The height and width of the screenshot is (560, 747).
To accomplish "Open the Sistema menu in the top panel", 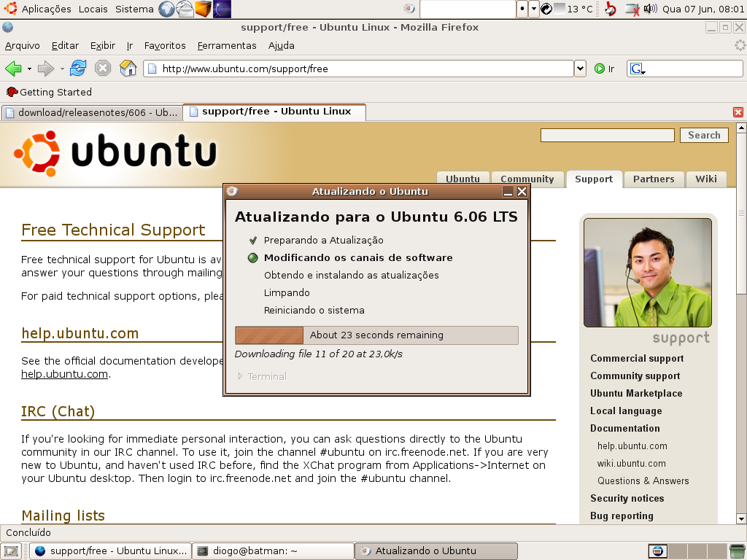I will click(134, 9).
